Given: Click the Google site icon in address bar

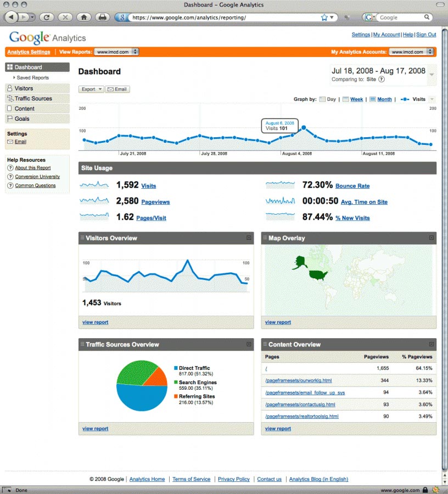Looking at the screenshot, I should (x=122, y=18).
